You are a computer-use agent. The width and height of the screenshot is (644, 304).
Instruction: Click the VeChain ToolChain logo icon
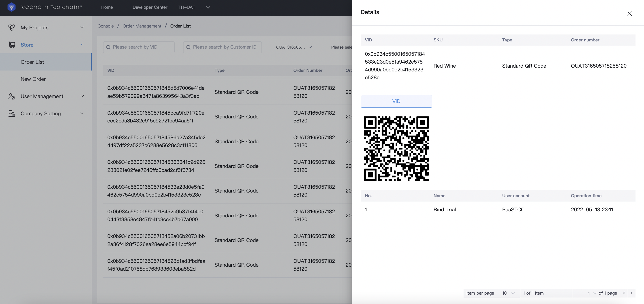tap(11, 7)
